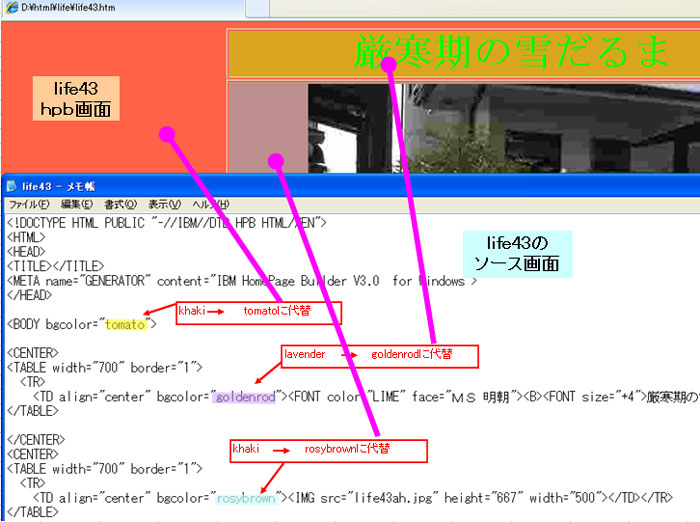Screen dimensions: 700x522
Task: Click the browser tab showing life43.htm path
Action: [x=60, y=8]
